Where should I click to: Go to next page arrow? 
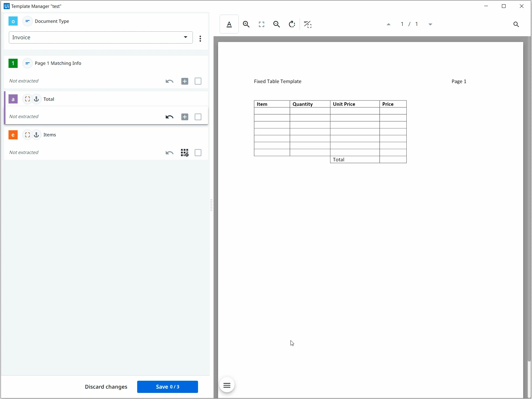click(x=430, y=24)
